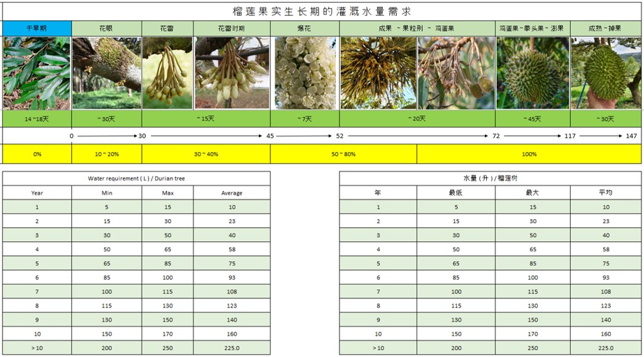Select the 花蕾时期 stage header cell

(231, 29)
